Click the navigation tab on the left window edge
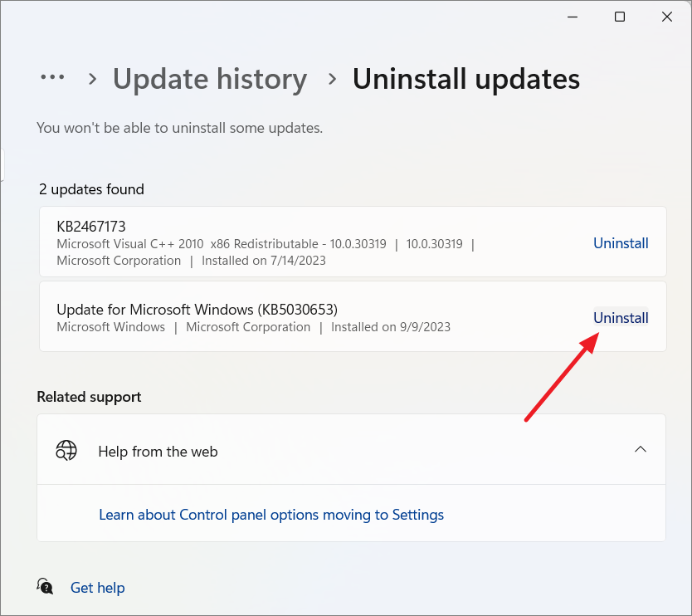The width and height of the screenshot is (692, 616). 3,164
